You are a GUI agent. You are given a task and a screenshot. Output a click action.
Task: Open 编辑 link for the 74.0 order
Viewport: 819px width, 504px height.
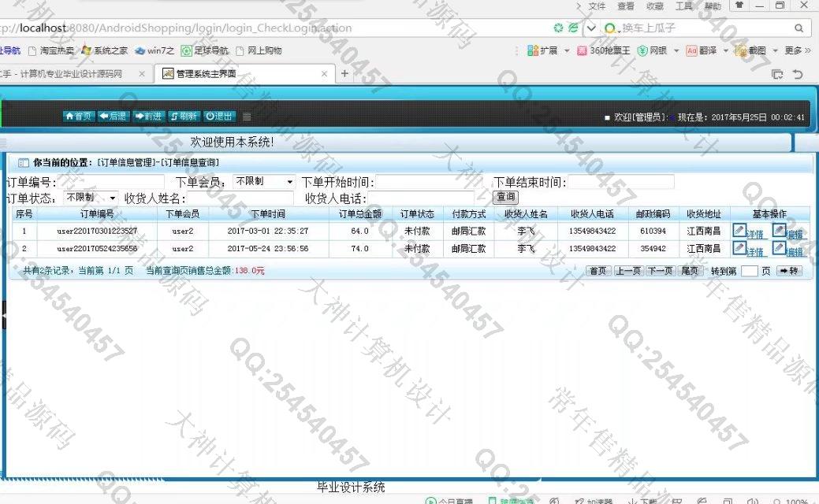795,252
